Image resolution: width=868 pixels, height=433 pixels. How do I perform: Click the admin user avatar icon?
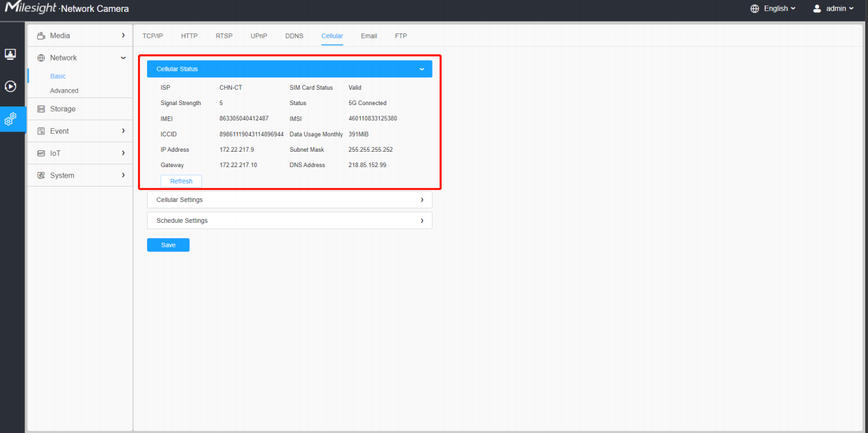coord(817,9)
